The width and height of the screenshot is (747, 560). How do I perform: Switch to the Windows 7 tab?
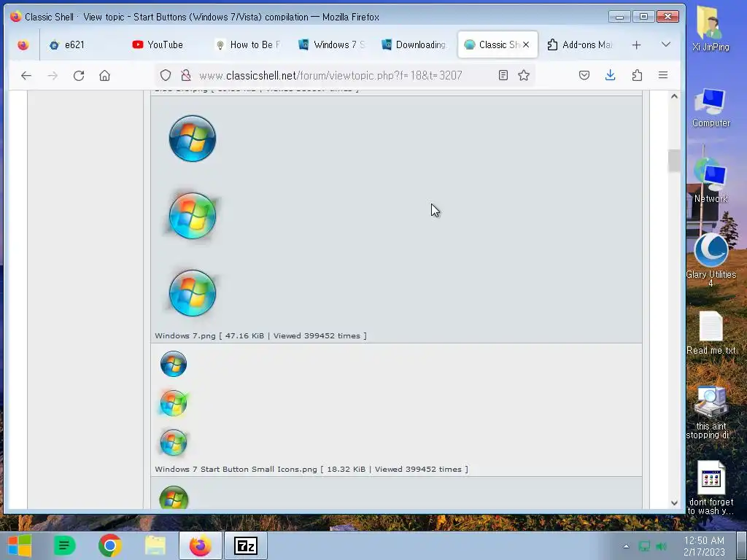coord(331,44)
